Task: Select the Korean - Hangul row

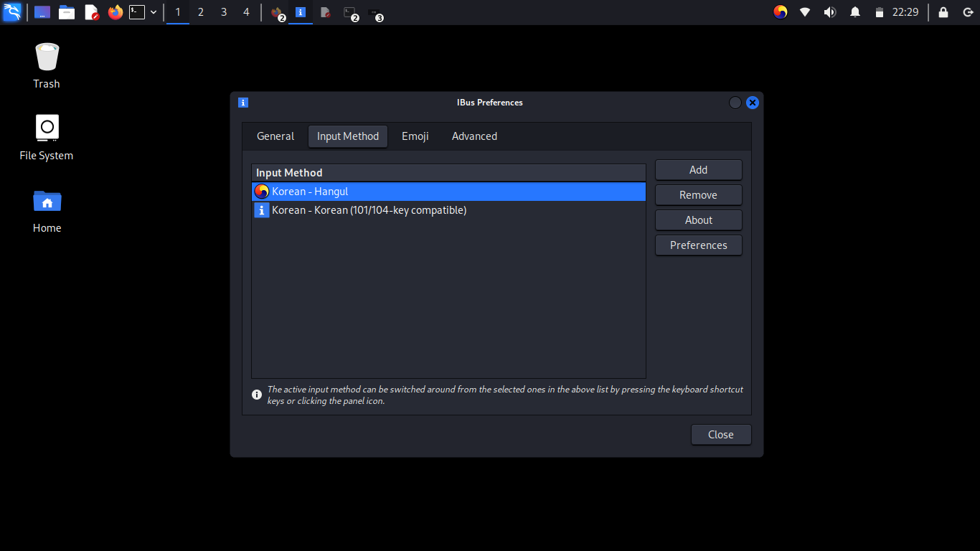Action: tap(449, 192)
